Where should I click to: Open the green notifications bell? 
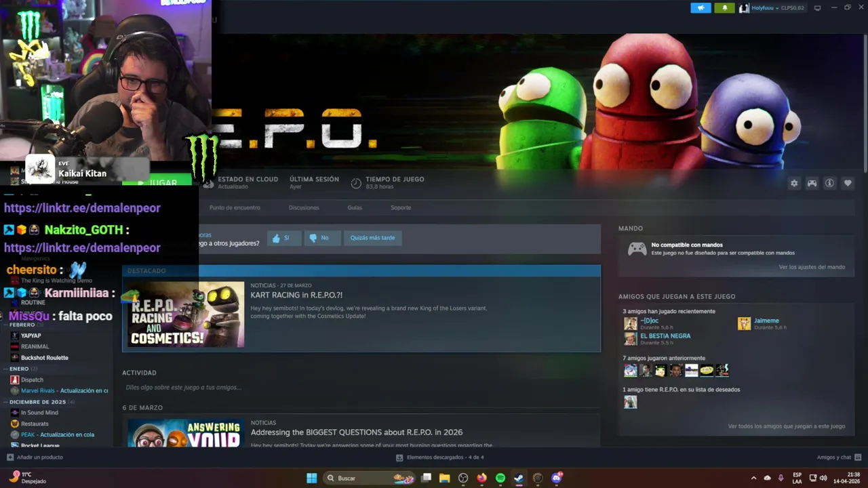tap(724, 7)
